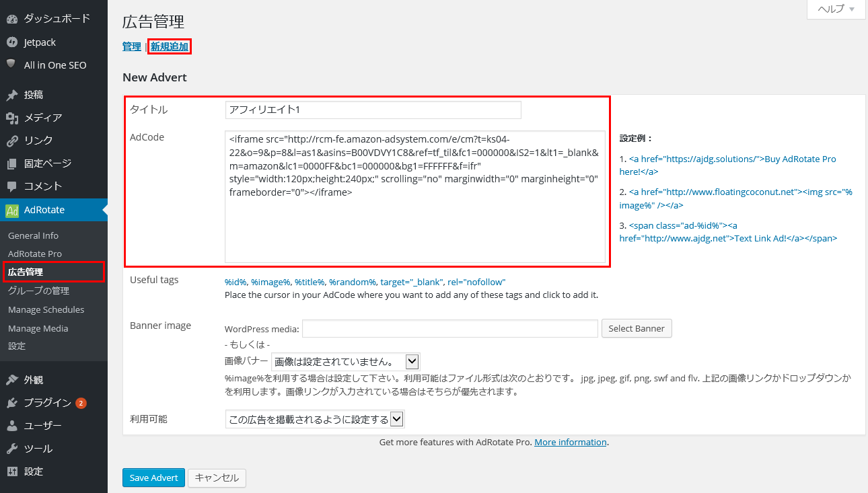Expand the ヘルプ help panel
The image size is (868, 493).
[x=836, y=9]
